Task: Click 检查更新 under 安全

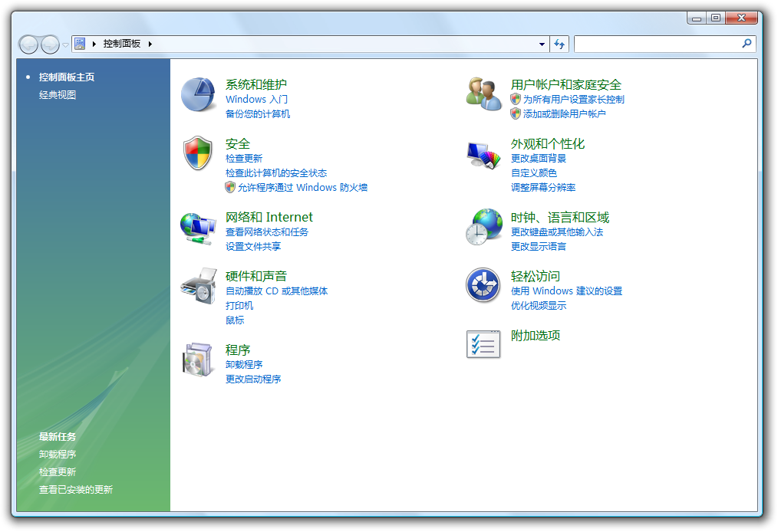Action: click(x=244, y=158)
